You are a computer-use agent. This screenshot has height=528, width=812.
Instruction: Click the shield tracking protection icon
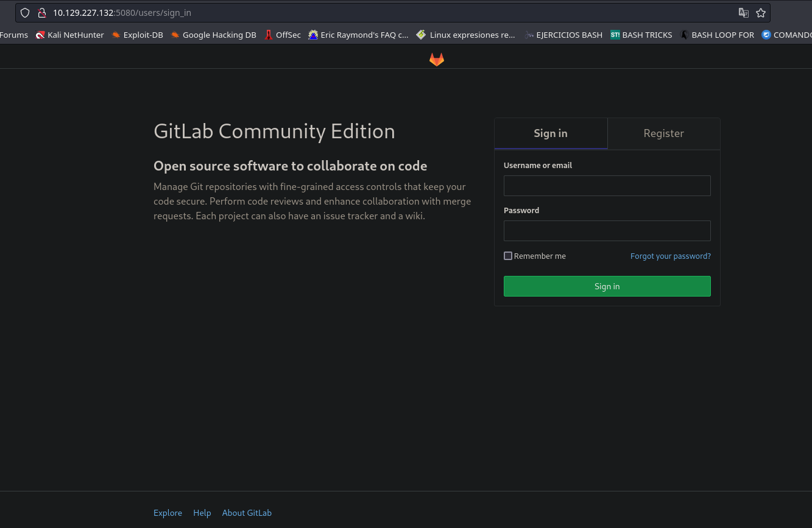[25, 13]
